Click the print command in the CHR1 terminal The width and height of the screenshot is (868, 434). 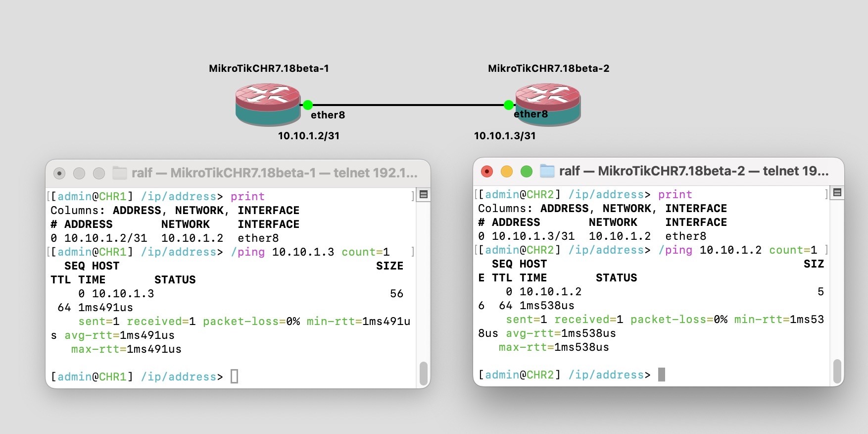[247, 197]
